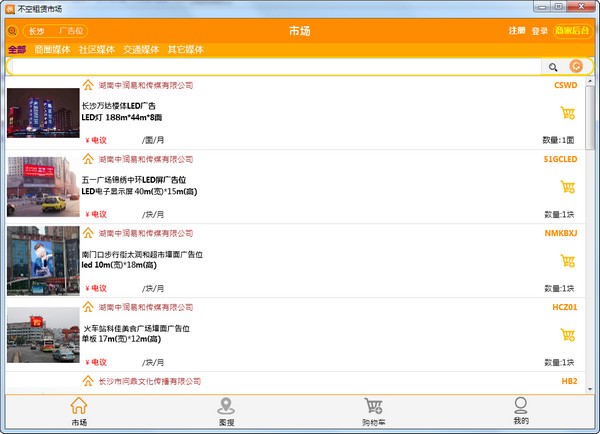Click the orange refresh icon beside search
Image resolution: width=600 pixels, height=434 pixels.
576,67
